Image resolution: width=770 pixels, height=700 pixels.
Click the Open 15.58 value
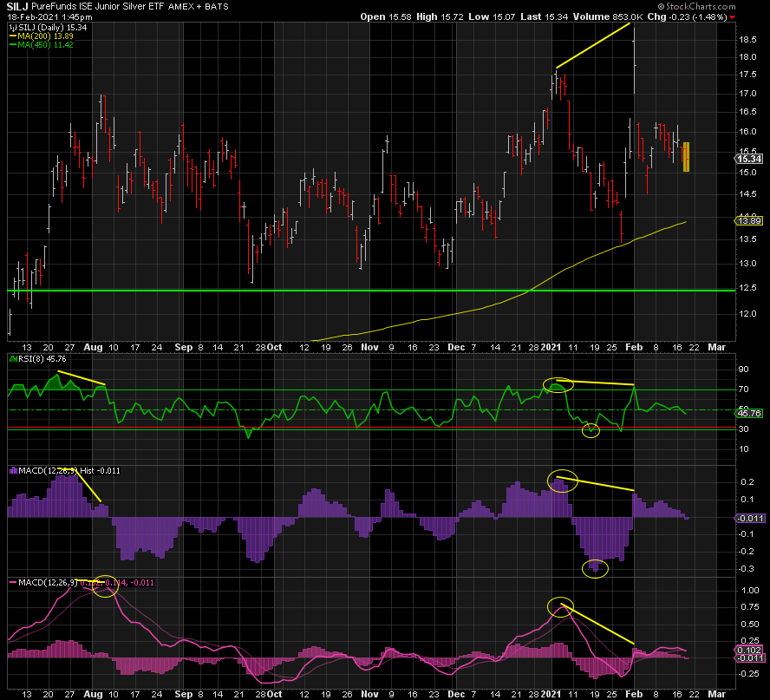coord(386,16)
